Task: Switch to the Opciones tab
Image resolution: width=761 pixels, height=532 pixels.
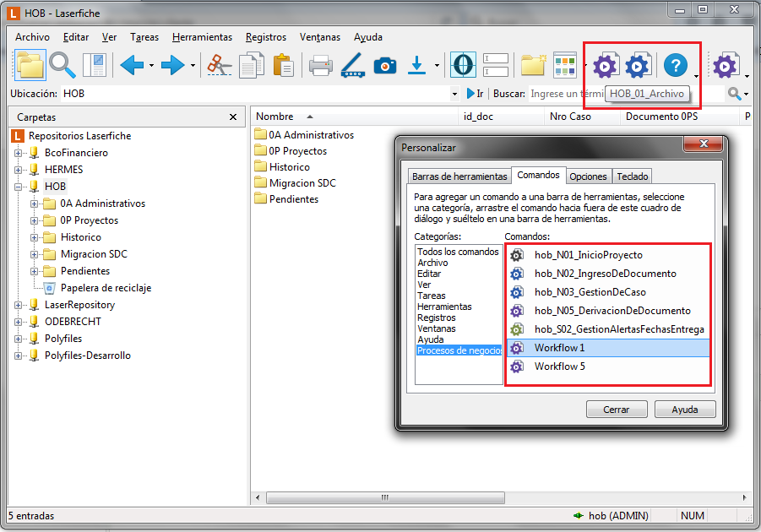Action: click(588, 176)
